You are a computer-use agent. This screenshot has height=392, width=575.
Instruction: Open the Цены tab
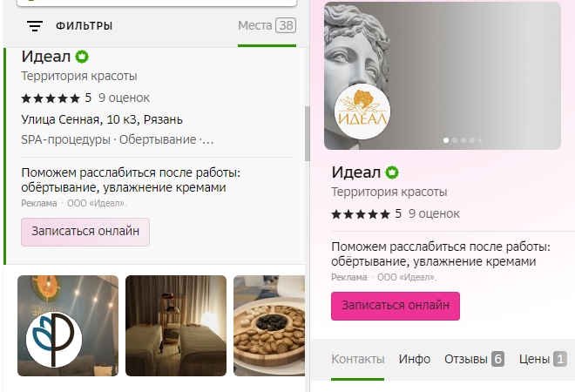pos(543,359)
